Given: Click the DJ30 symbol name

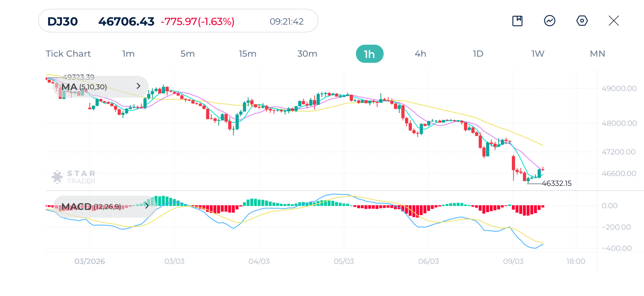Looking at the screenshot, I should 63,22.
